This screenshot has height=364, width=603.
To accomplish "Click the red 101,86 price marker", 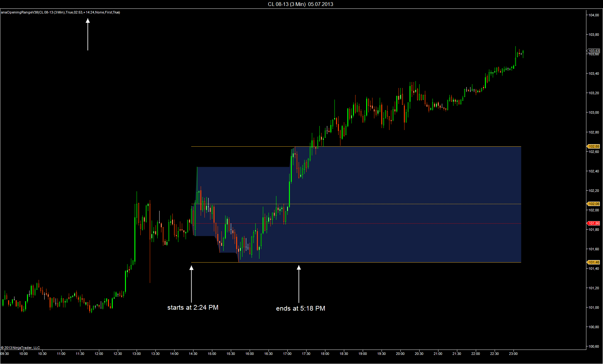I will click(594, 223).
